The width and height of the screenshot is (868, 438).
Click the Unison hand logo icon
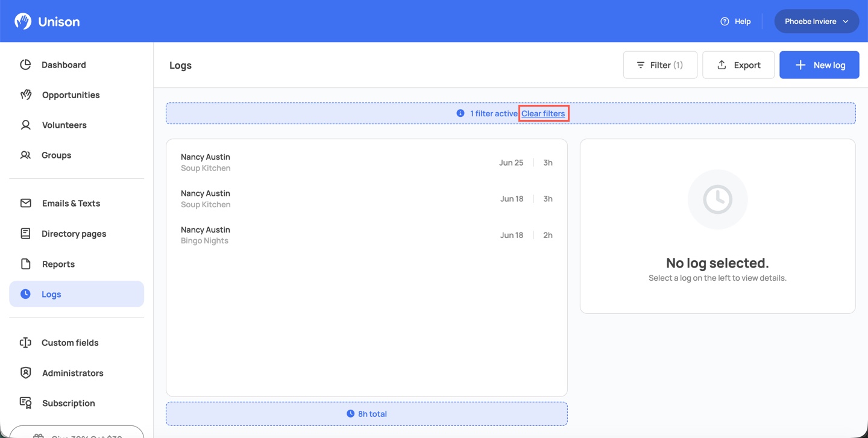click(x=23, y=21)
